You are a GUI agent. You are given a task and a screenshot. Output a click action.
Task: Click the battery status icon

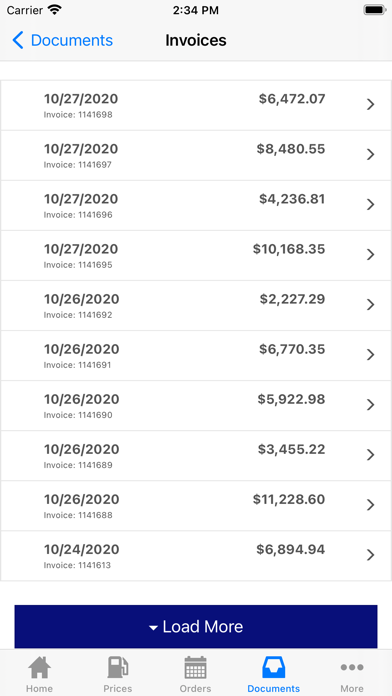[x=375, y=10]
